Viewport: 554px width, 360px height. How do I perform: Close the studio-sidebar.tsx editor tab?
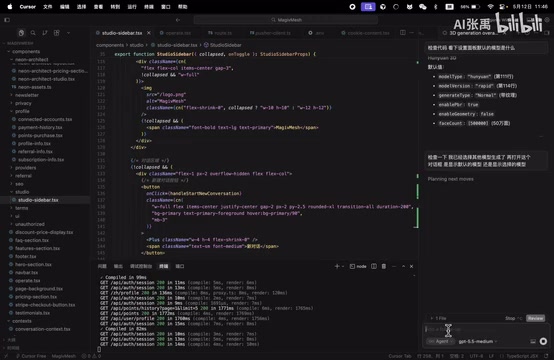coord(149,33)
